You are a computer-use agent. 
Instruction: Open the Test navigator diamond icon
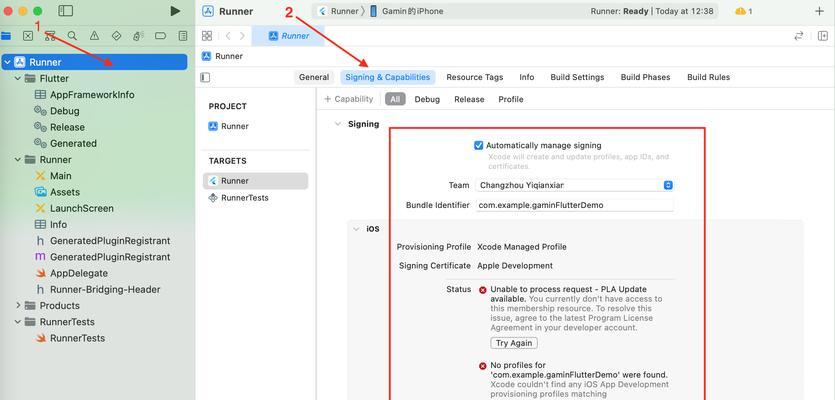[117, 36]
